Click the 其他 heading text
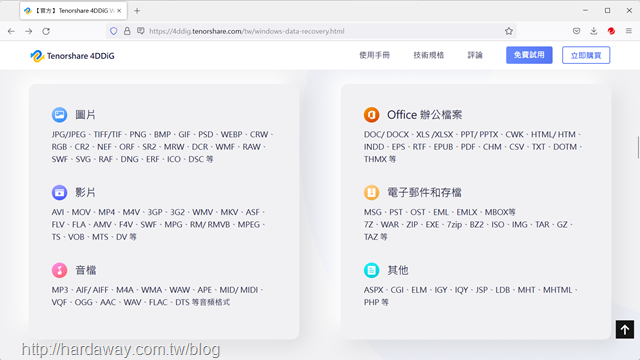The image size is (640, 360). (398, 270)
